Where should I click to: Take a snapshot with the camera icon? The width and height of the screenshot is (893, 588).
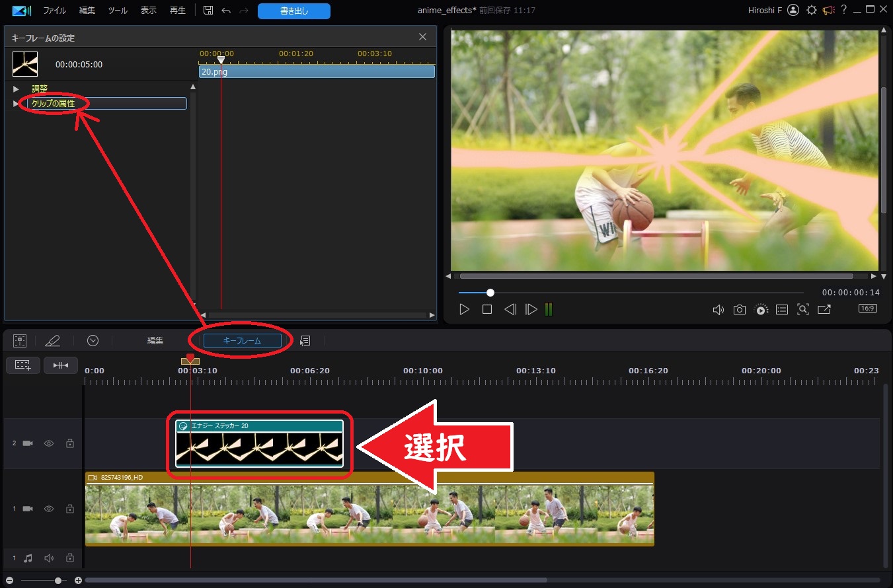pyautogui.click(x=740, y=309)
